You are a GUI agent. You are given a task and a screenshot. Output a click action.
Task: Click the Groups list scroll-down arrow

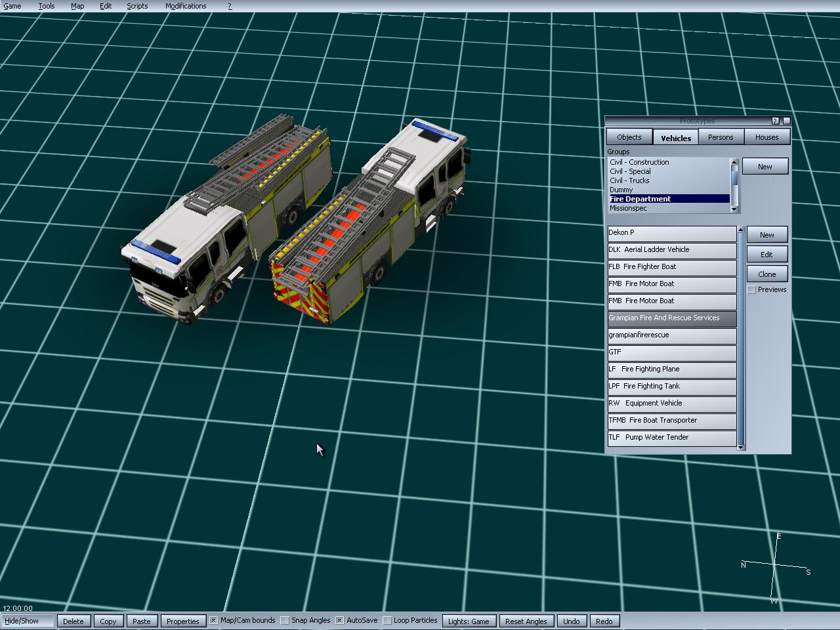(735, 209)
